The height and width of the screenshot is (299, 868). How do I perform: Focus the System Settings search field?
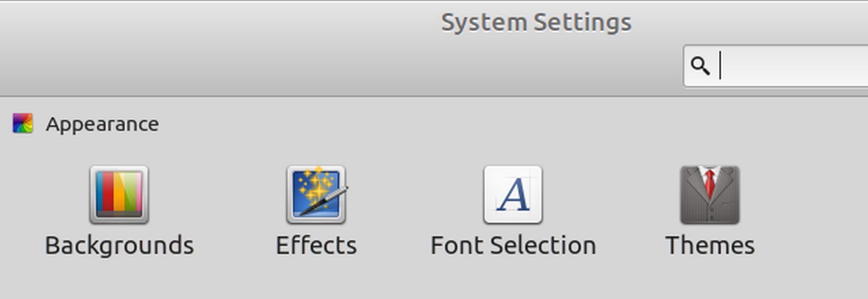click(791, 66)
